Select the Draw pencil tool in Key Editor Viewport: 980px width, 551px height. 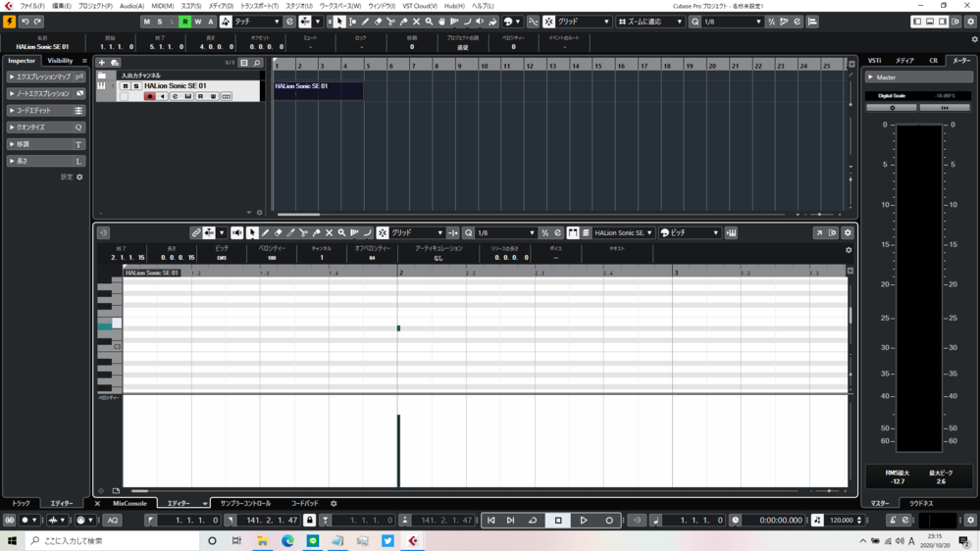(x=265, y=233)
